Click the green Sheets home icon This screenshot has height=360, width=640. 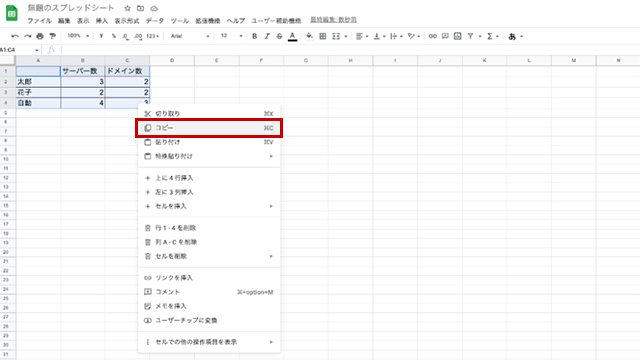[12, 13]
